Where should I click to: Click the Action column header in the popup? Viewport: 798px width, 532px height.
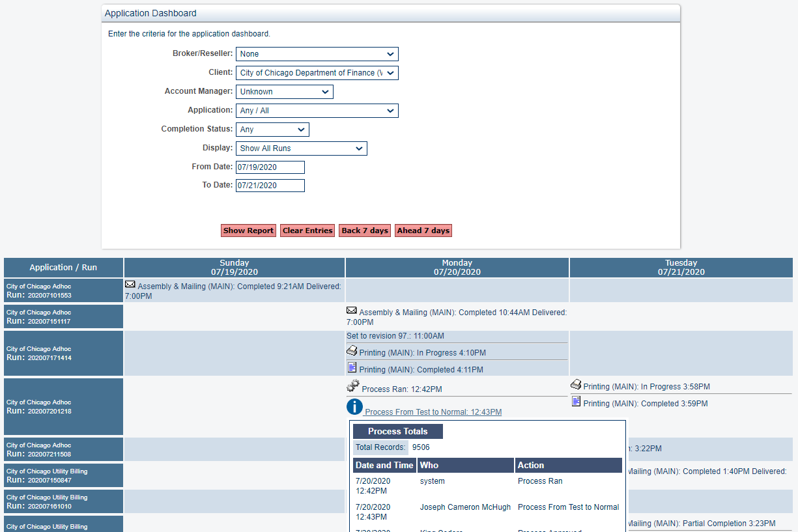click(x=569, y=465)
